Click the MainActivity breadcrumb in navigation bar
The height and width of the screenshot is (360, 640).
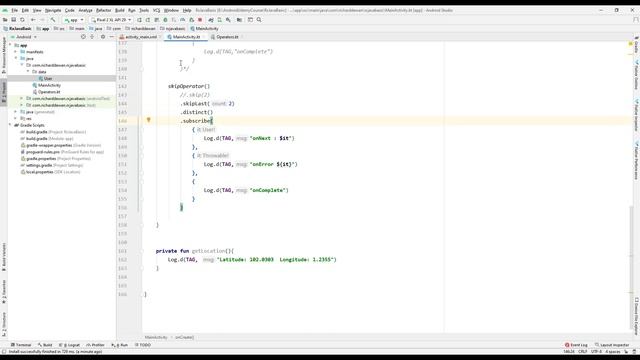pyautogui.click(x=204, y=29)
